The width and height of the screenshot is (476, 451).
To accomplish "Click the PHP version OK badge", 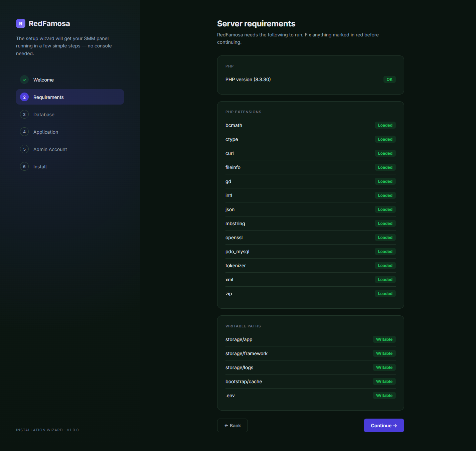I will tap(389, 80).
